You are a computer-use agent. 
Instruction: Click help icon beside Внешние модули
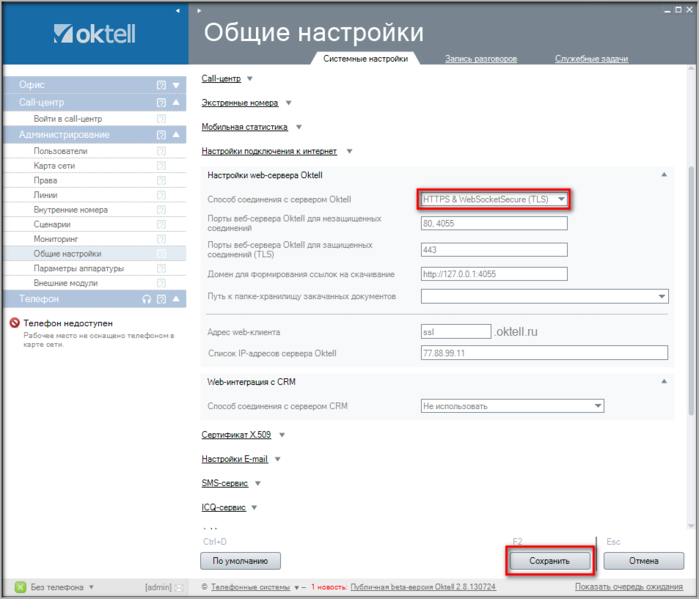coord(161,283)
